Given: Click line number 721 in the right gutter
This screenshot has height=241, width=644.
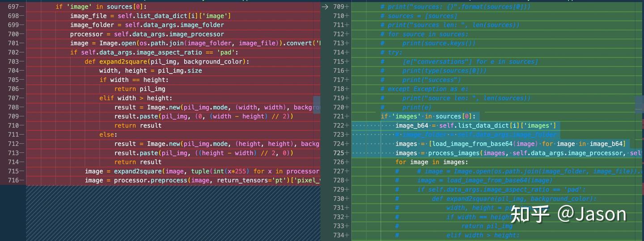Looking at the screenshot, I should point(339,116).
